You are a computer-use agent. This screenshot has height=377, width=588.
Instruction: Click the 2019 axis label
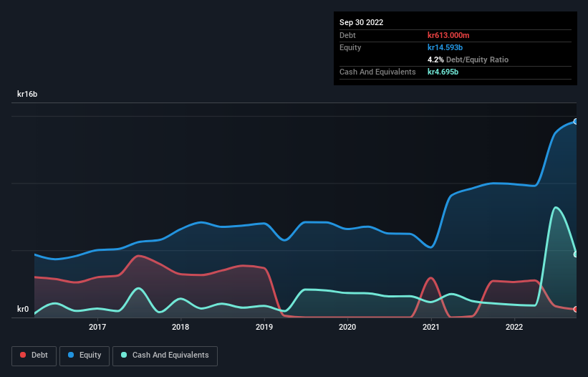tap(264, 327)
